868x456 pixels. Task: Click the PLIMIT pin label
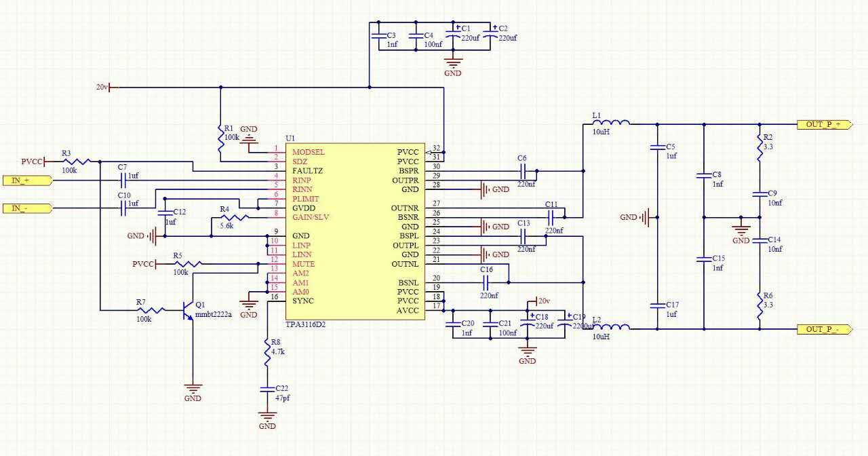pyautogui.click(x=307, y=199)
